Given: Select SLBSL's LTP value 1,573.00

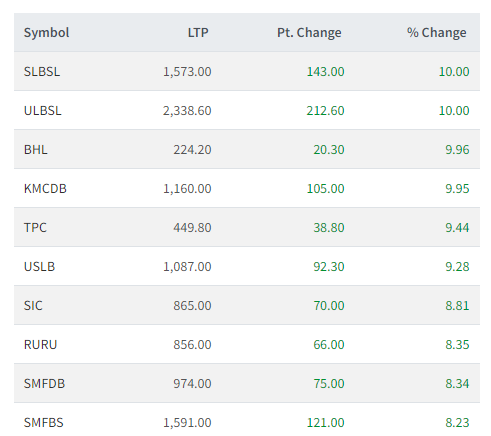Looking at the screenshot, I should coord(187,72).
